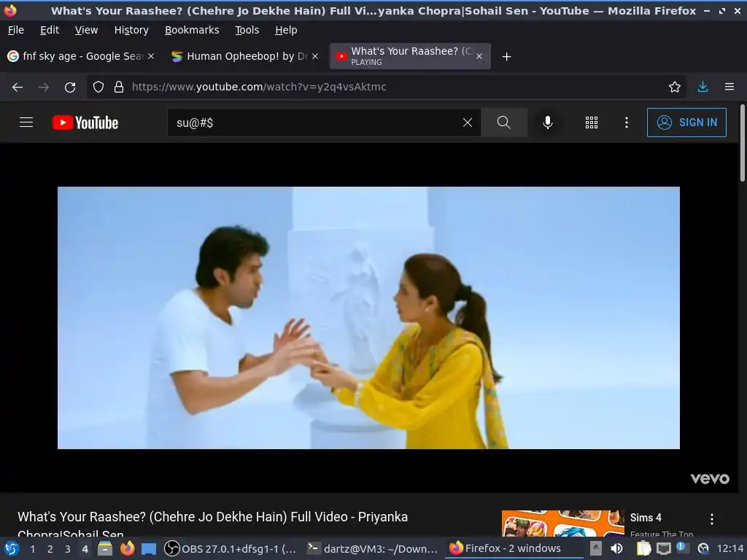
Task: Open the Firefox application menu
Action: coord(729,87)
